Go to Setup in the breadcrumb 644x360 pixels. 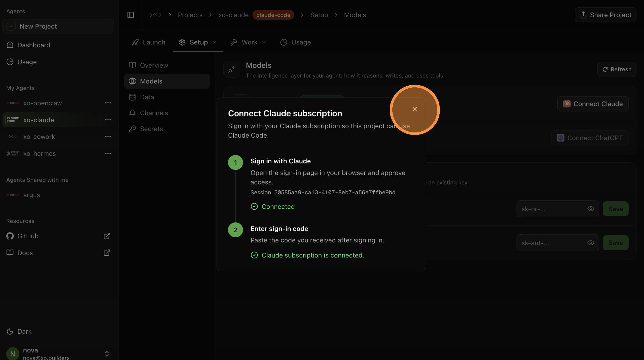[x=319, y=15]
